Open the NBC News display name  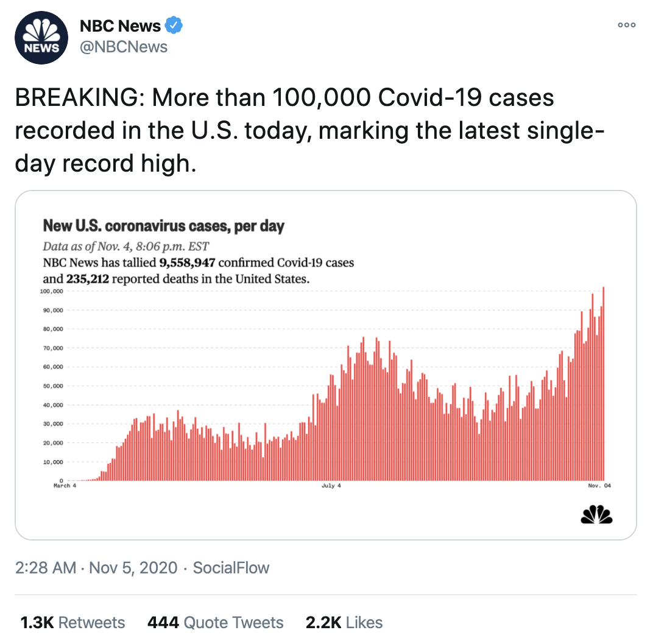[120, 26]
